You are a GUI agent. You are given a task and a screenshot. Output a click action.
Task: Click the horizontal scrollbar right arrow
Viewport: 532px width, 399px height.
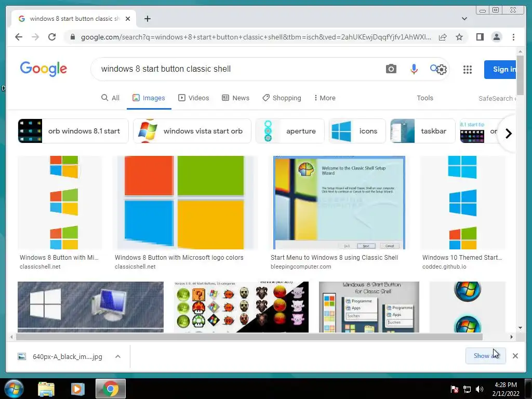[511, 337]
